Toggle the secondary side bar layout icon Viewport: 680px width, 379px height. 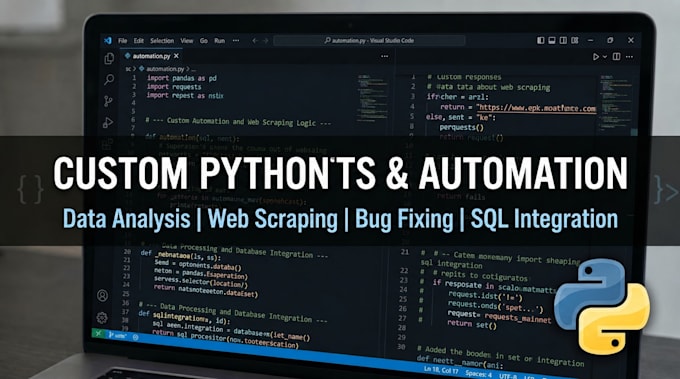click(x=563, y=40)
